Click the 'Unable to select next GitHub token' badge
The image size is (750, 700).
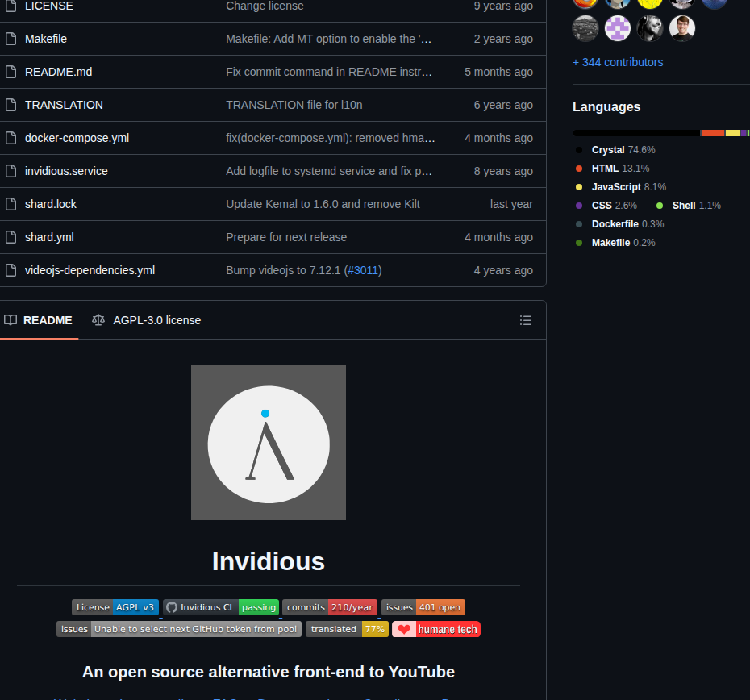(x=179, y=629)
